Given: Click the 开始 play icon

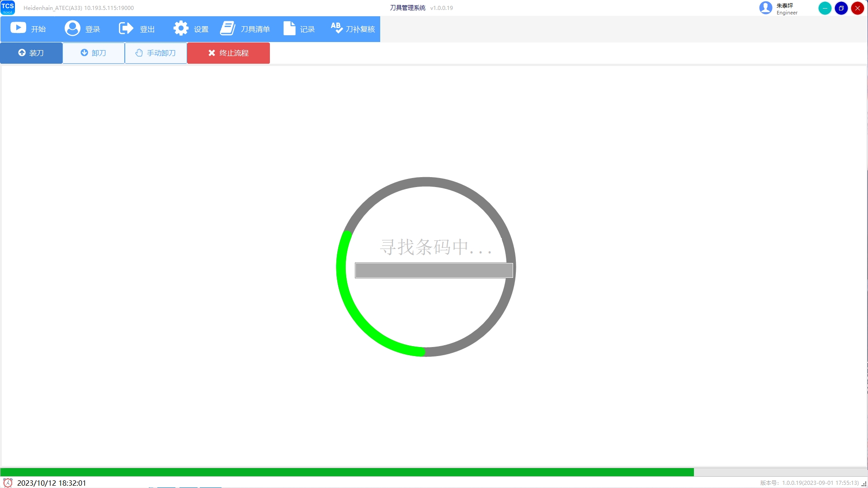Looking at the screenshot, I should coord(18,28).
